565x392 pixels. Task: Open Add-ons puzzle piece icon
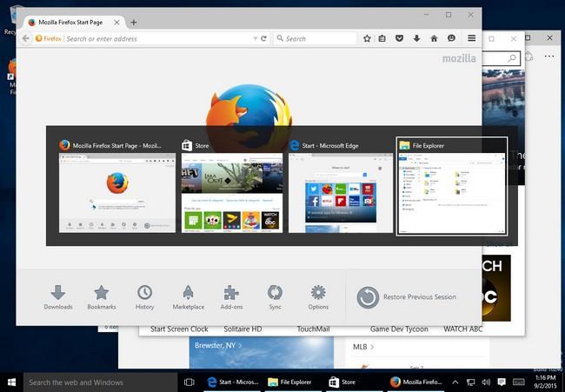[231, 297]
